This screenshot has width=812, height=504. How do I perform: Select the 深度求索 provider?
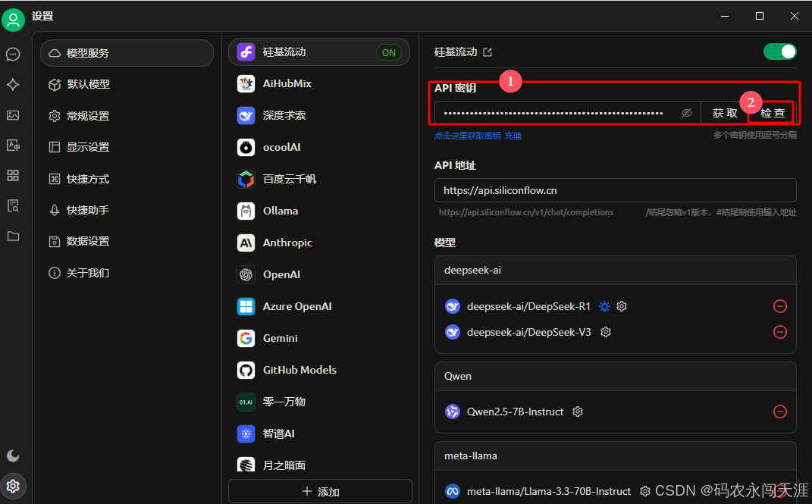(x=319, y=115)
